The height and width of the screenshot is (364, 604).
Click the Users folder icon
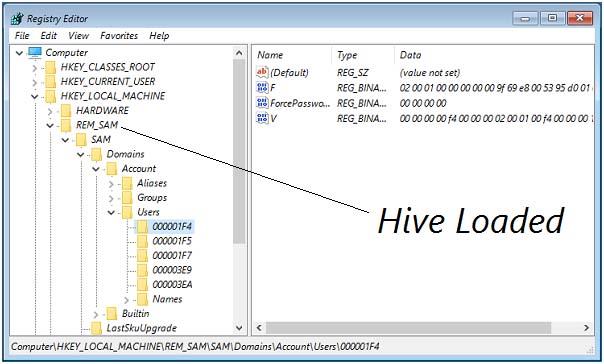(x=127, y=212)
